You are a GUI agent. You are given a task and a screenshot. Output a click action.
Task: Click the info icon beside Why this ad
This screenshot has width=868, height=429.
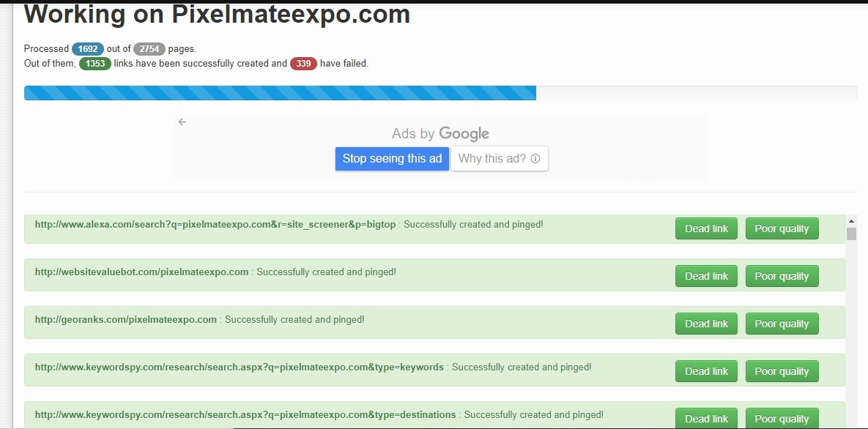535,159
